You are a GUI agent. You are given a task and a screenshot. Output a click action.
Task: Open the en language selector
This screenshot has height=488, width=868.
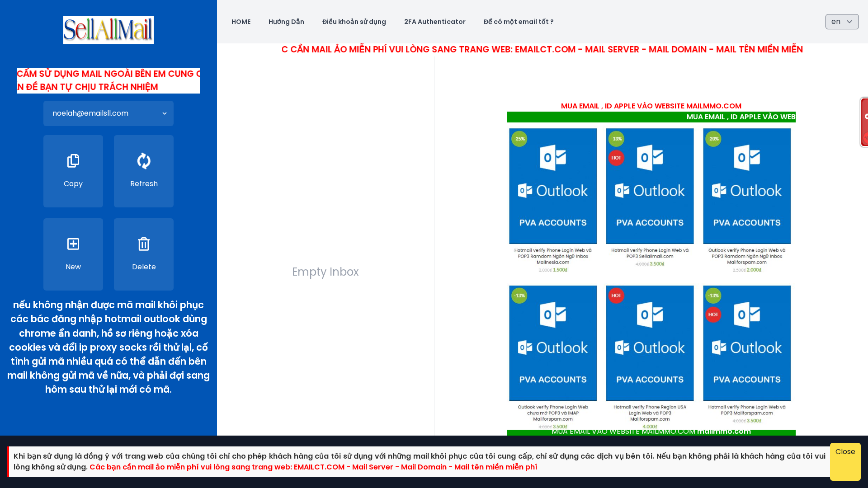pyautogui.click(x=842, y=22)
